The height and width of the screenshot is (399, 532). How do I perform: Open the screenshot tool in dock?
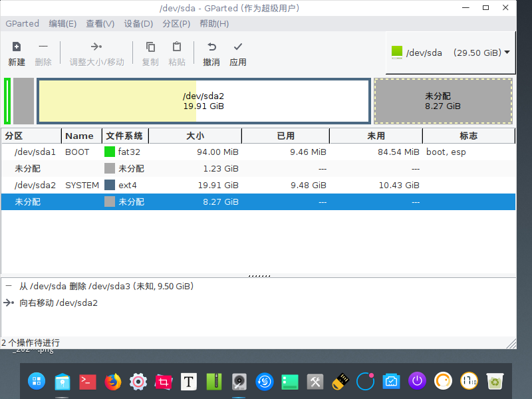point(164,382)
